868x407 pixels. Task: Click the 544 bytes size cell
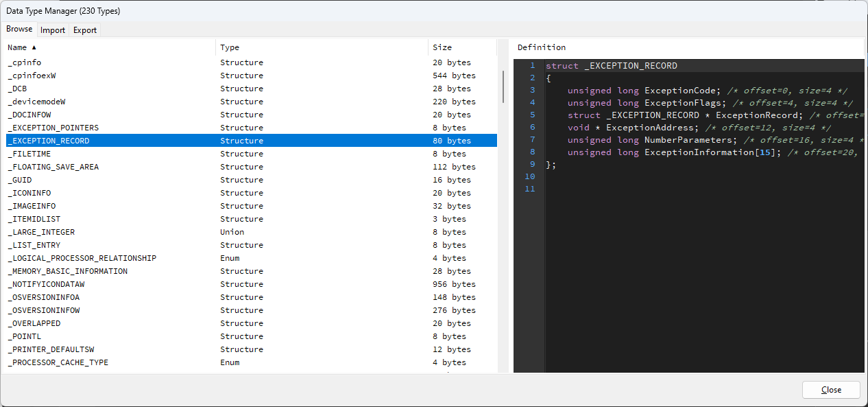click(x=454, y=75)
